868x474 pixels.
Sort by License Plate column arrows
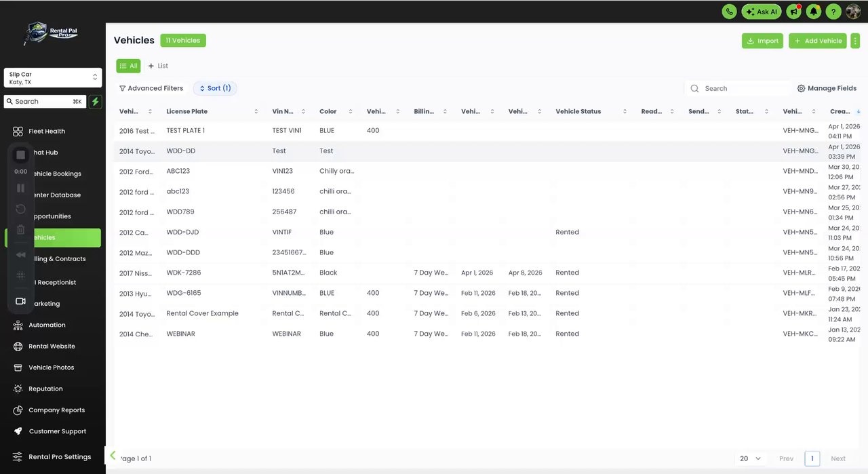click(x=256, y=112)
